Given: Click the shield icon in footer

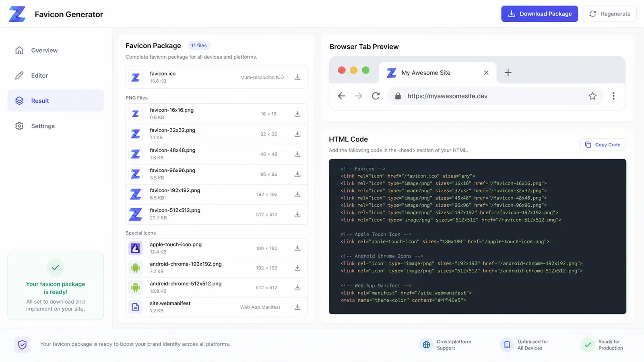Looking at the screenshot, I should pos(23,344).
